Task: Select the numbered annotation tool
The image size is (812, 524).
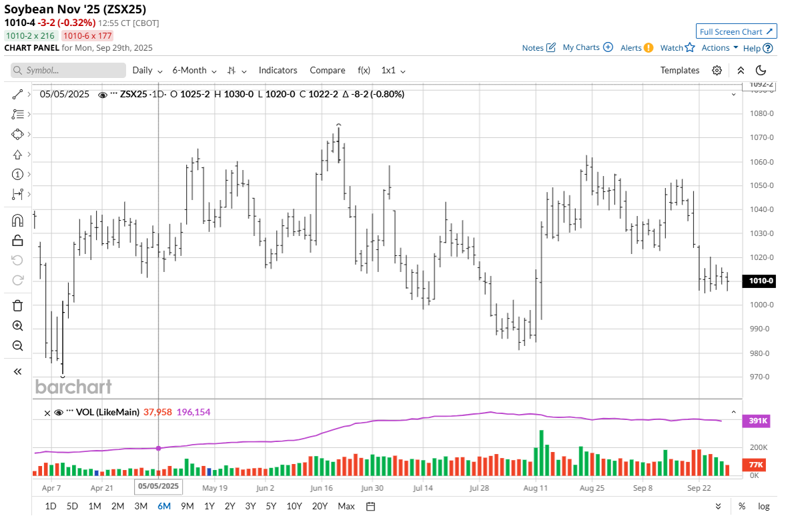Action: pyautogui.click(x=17, y=174)
